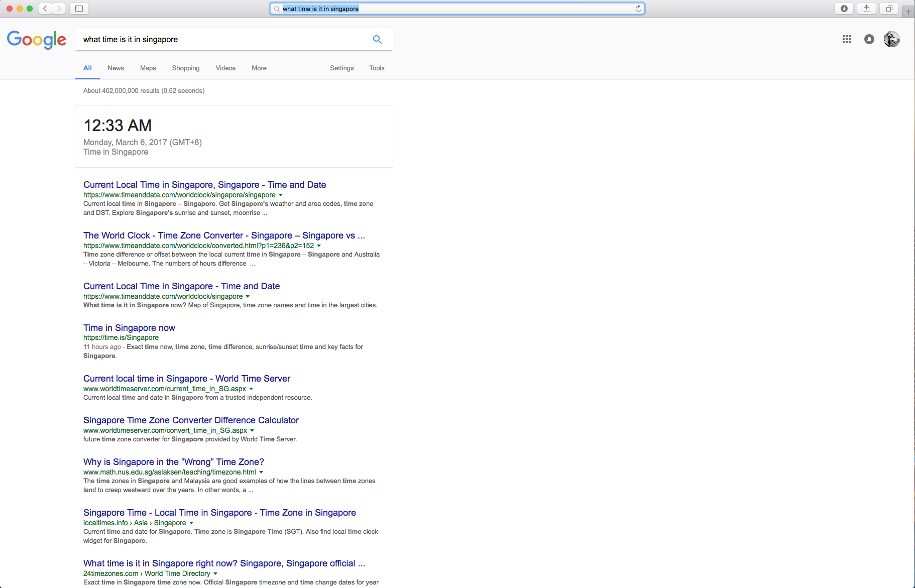
Task: Switch to the Maps tab
Action: pyautogui.click(x=148, y=68)
